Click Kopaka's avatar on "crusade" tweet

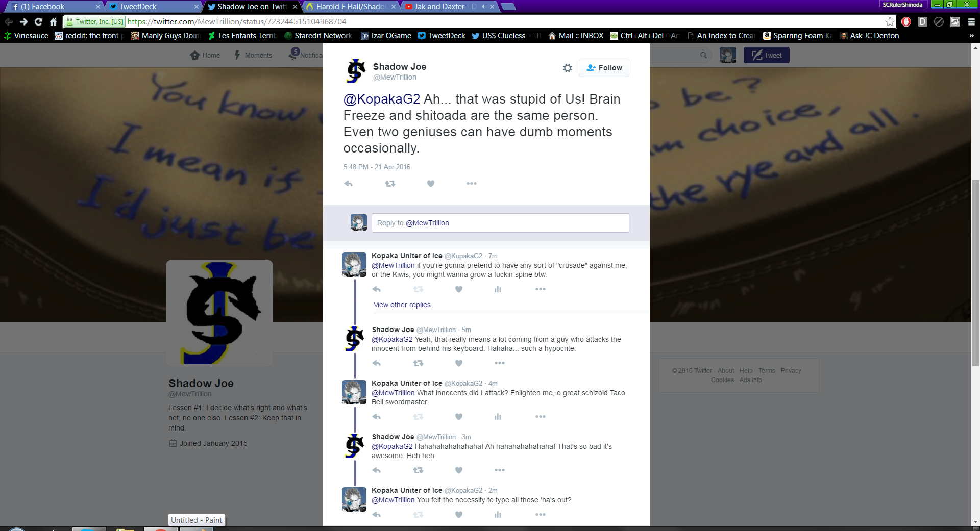click(354, 265)
